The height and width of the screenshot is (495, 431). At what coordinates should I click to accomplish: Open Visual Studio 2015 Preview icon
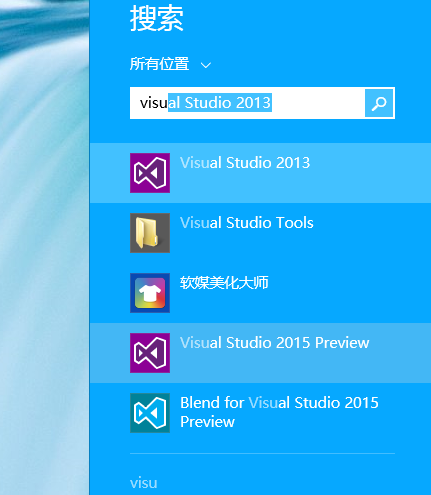click(x=150, y=353)
